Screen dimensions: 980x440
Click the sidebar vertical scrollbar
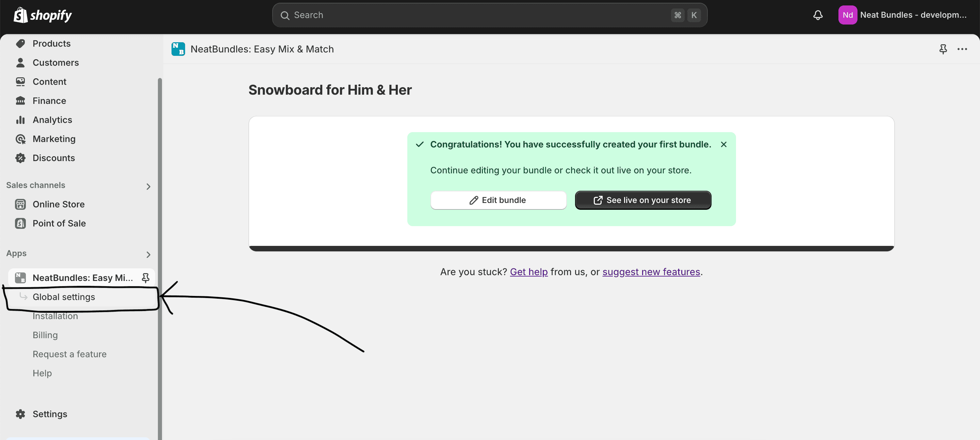click(x=160, y=259)
